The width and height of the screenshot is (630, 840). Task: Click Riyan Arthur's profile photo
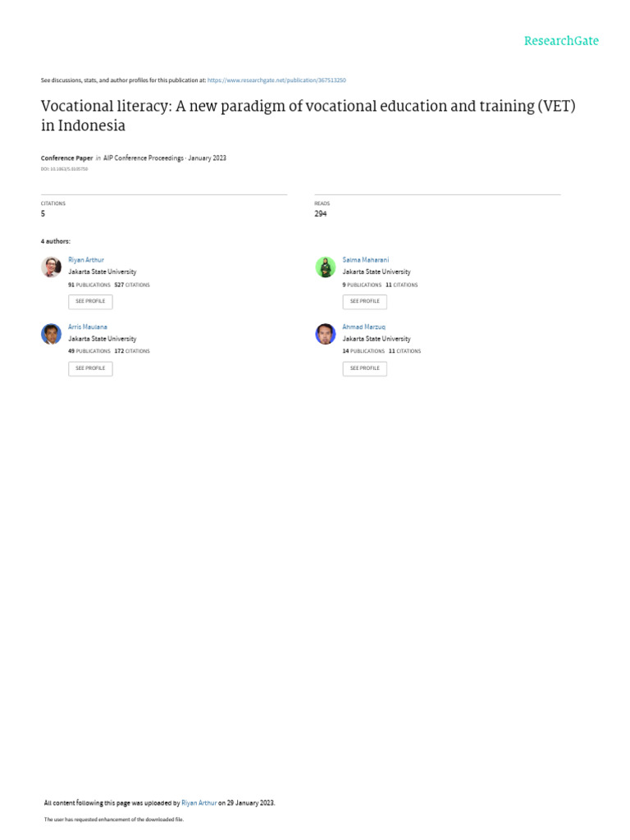pos(51,267)
